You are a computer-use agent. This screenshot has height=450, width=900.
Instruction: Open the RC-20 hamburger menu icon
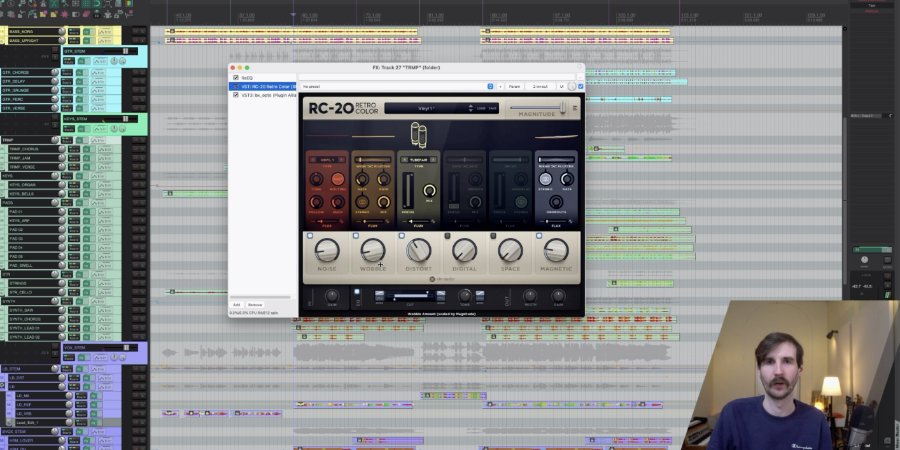(575, 106)
